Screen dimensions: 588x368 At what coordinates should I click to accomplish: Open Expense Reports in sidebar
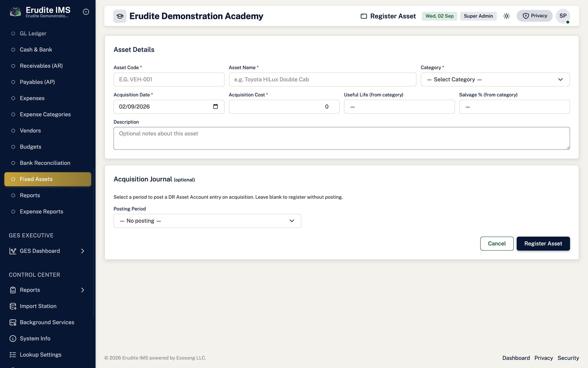click(48, 212)
